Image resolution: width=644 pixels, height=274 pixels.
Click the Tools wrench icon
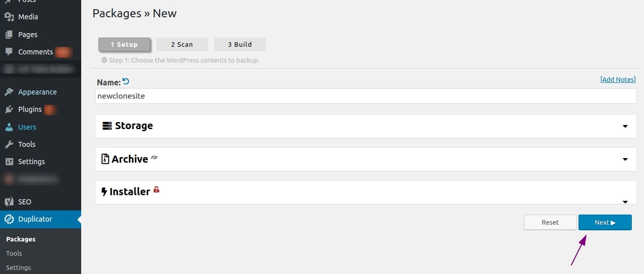[9, 144]
